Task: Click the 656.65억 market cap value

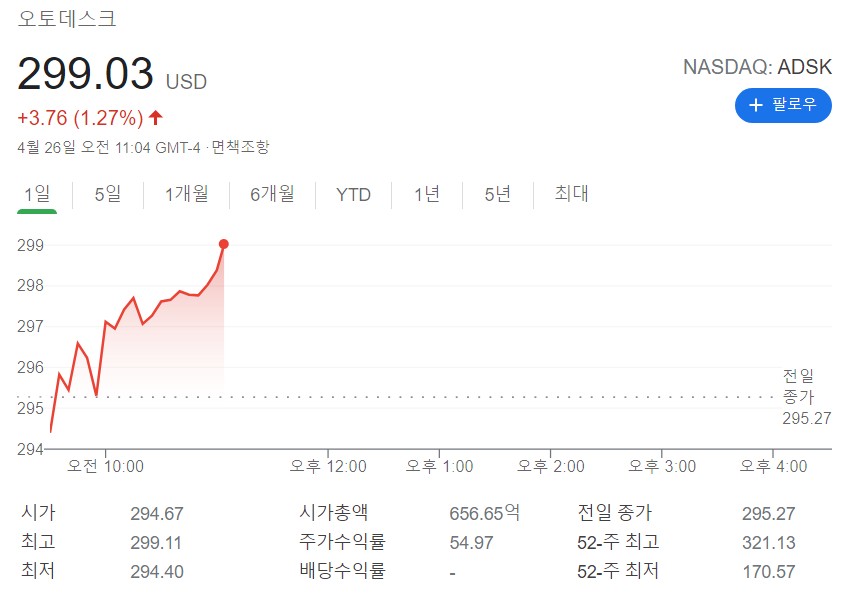Action: coord(484,514)
